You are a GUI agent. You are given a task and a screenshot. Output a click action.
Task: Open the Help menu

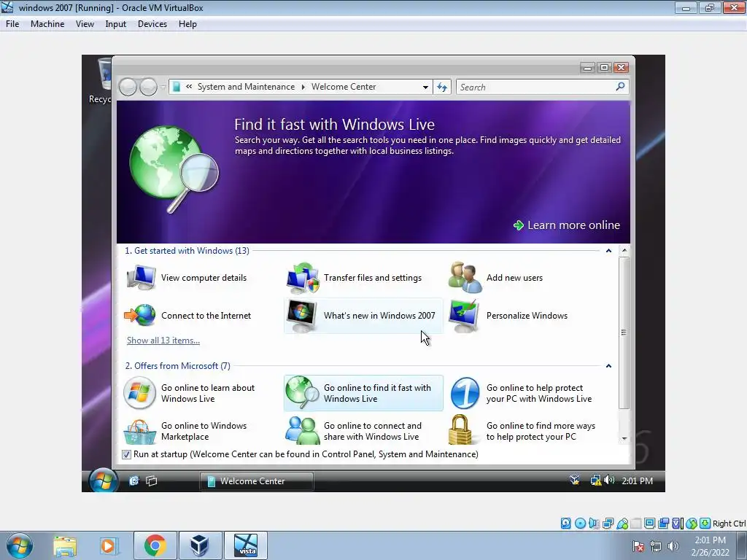187,24
